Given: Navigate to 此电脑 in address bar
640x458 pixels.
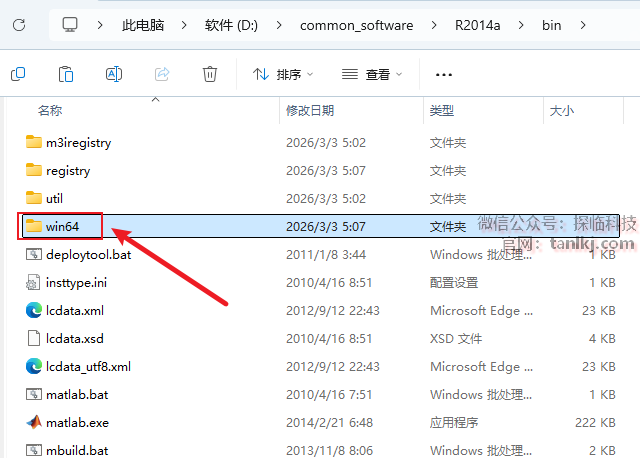Looking at the screenshot, I should point(143,25).
